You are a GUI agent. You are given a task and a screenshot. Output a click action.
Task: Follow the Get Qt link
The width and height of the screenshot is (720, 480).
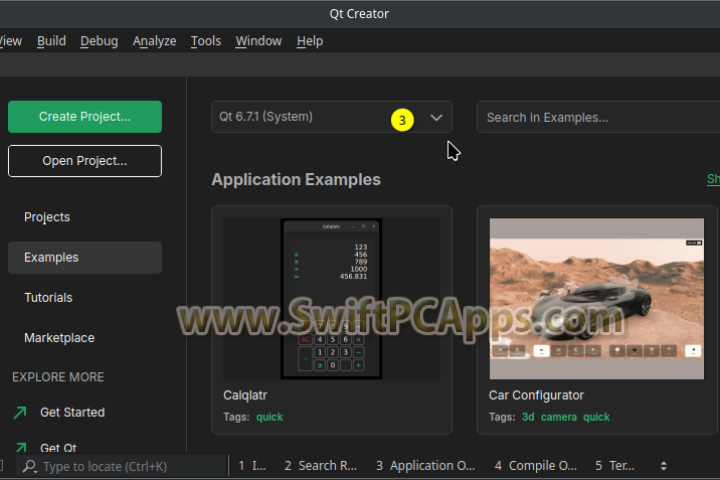58,447
